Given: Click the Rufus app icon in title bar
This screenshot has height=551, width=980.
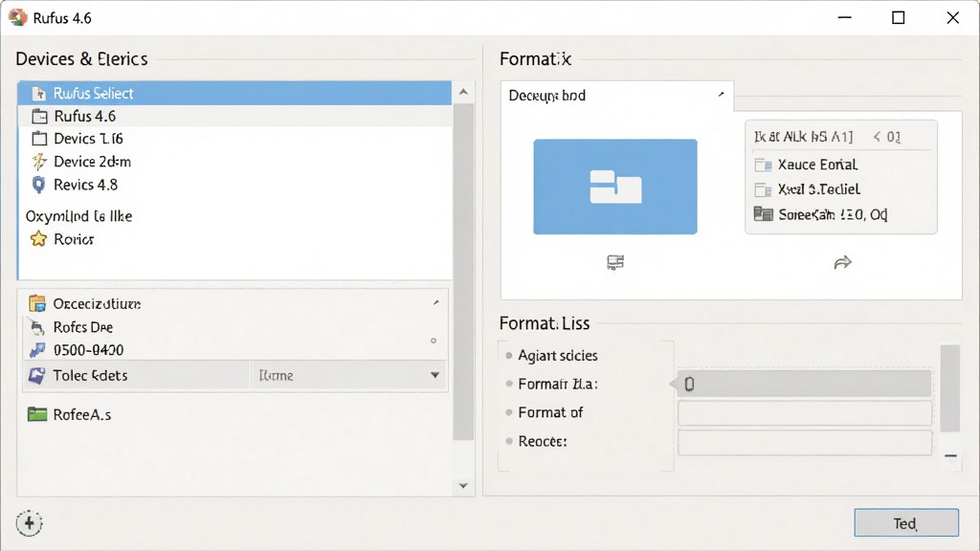Looking at the screenshot, I should click(18, 17).
